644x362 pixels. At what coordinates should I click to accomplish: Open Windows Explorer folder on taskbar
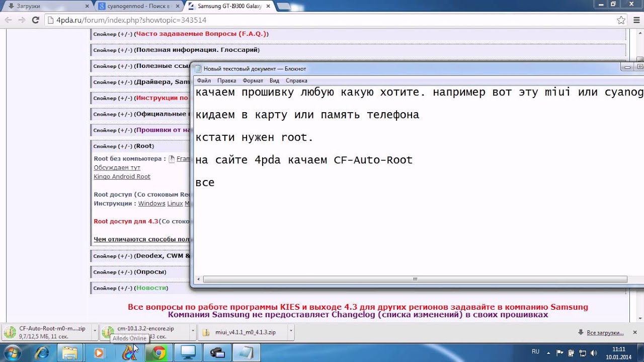click(x=70, y=353)
